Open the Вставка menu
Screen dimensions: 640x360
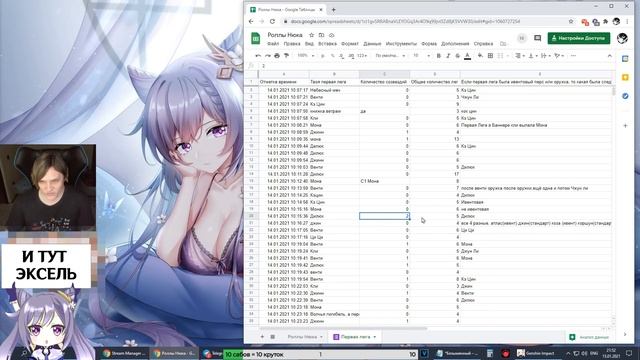point(327,44)
